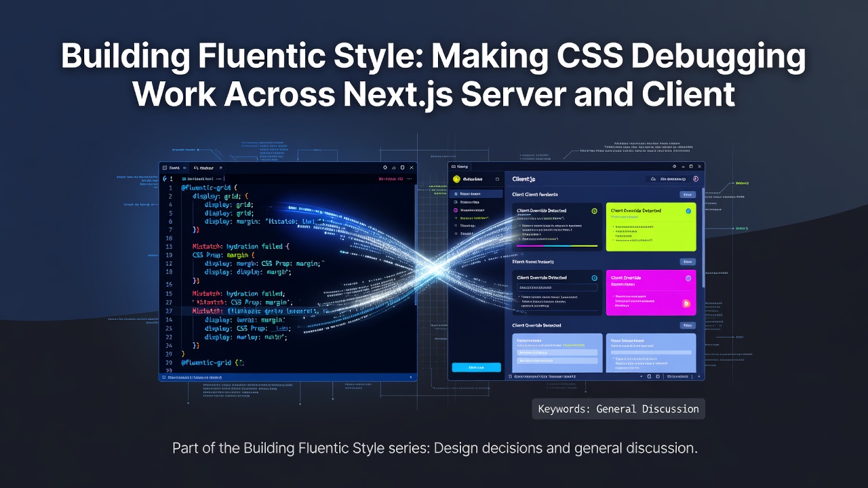Image resolution: width=868 pixels, height=488 pixels.
Task: Click the input field inside the second dark card
Action: (556, 287)
